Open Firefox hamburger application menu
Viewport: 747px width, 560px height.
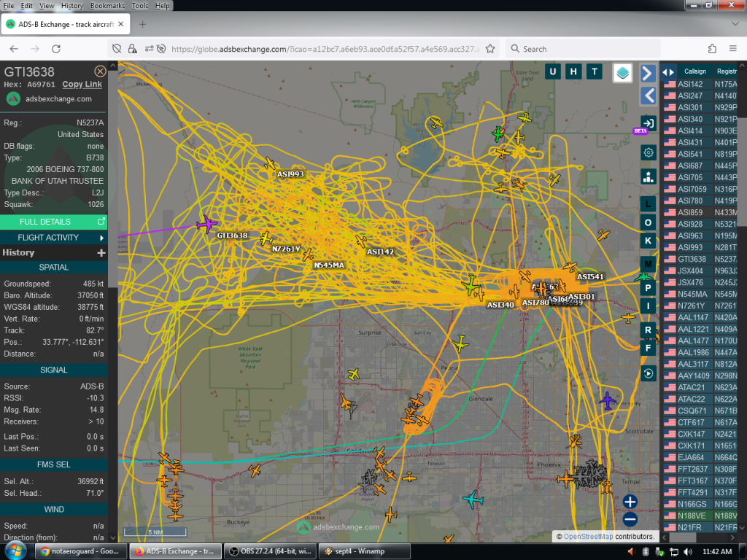732,49
